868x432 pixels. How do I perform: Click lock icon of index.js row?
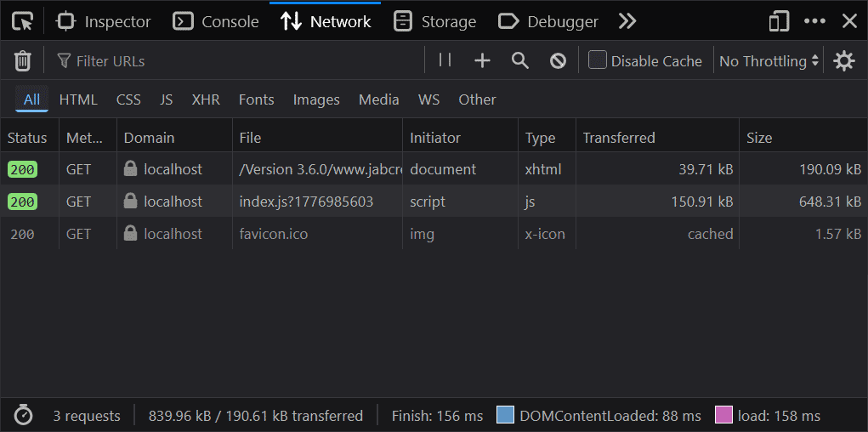click(131, 201)
